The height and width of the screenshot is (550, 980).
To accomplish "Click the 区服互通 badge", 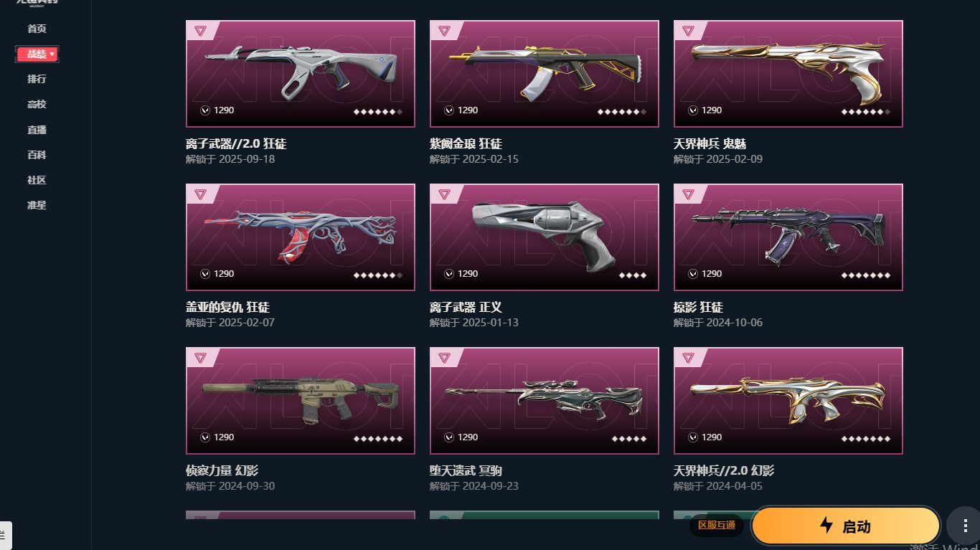I will [x=717, y=526].
